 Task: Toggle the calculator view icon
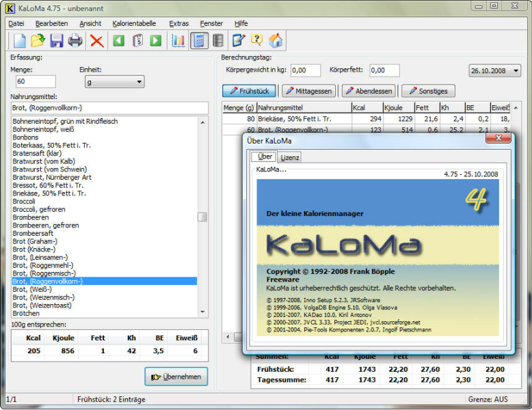pyautogui.click(x=199, y=41)
